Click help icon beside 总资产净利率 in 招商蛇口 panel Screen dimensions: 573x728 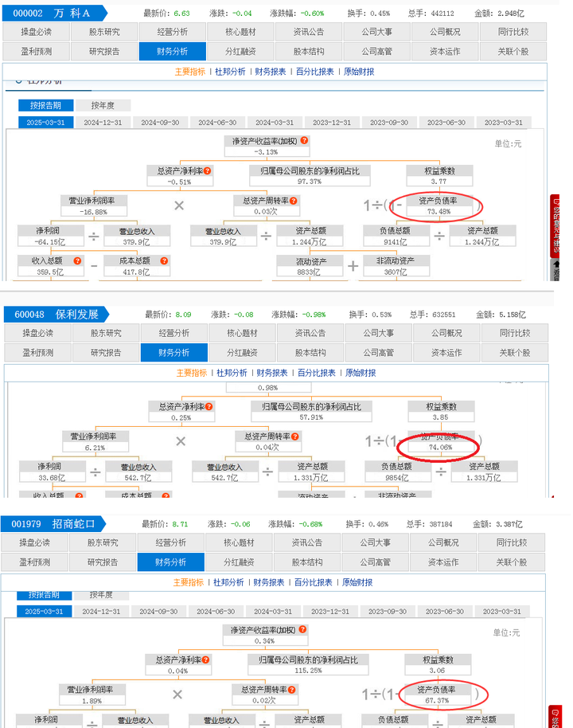tap(205, 660)
